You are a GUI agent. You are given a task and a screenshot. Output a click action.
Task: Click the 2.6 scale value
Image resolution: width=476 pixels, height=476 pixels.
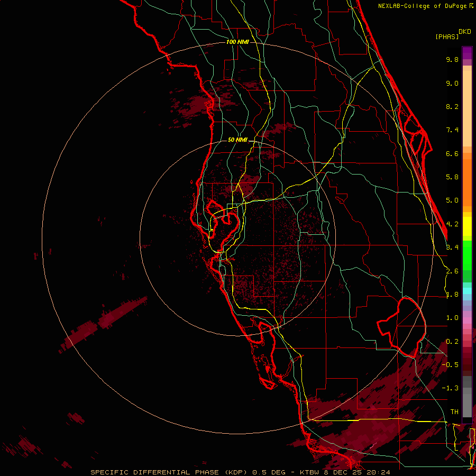pos(452,271)
